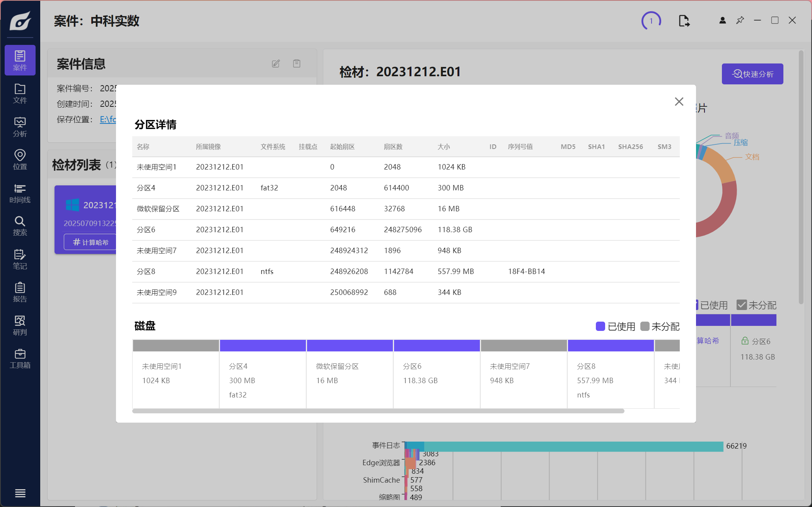Toggle the 已使用 legend in disk section
This screenshot has width=812, height=507.
615,326
